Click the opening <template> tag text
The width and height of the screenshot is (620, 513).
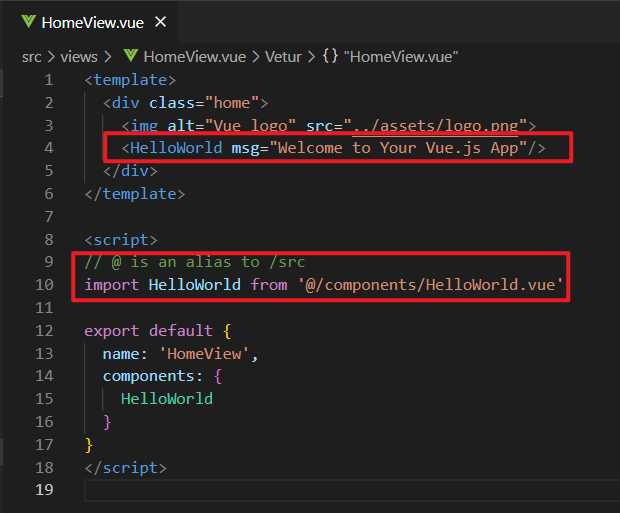point(130,80)
